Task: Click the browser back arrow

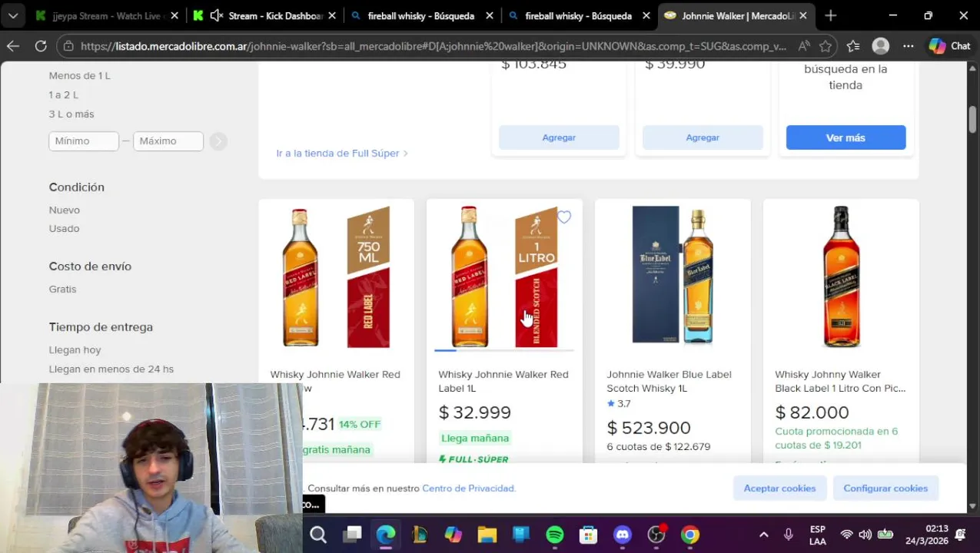Action: tap(13, 46)
